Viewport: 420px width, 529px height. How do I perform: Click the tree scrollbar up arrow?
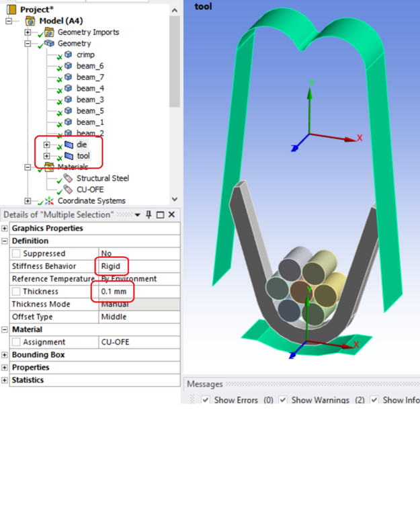point(175,10)
